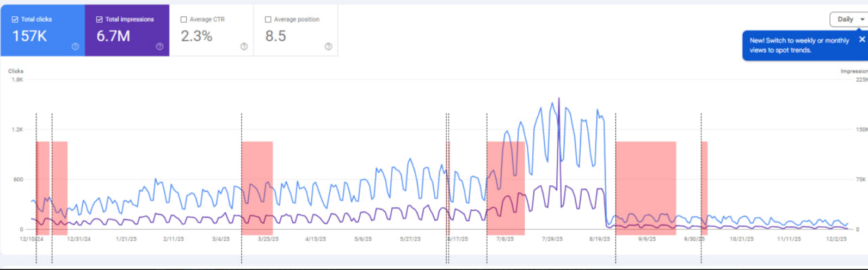The image size is (868, 270).
Task: Click the "New! Switch to weekly" tooltip text
Action: [x=799, y=45]
